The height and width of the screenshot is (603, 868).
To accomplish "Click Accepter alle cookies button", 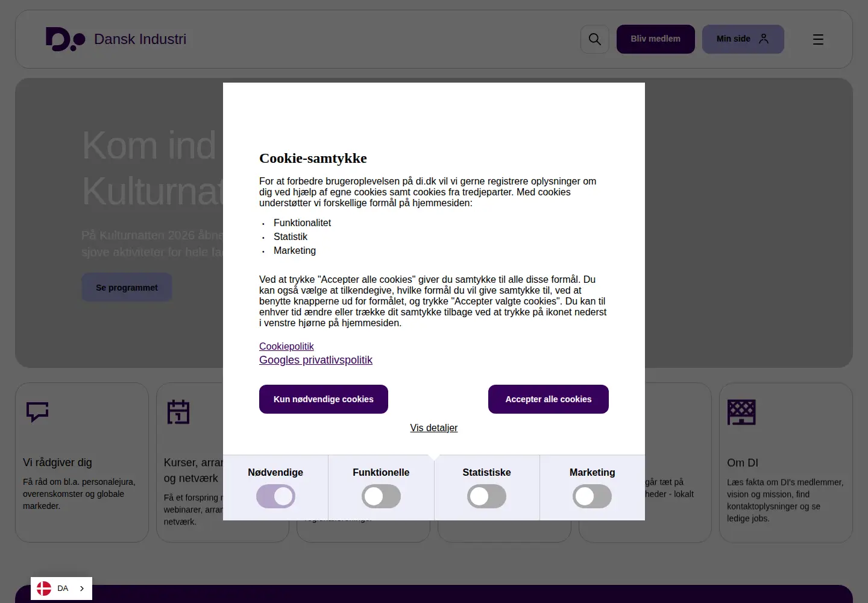I will pos(549,399).
